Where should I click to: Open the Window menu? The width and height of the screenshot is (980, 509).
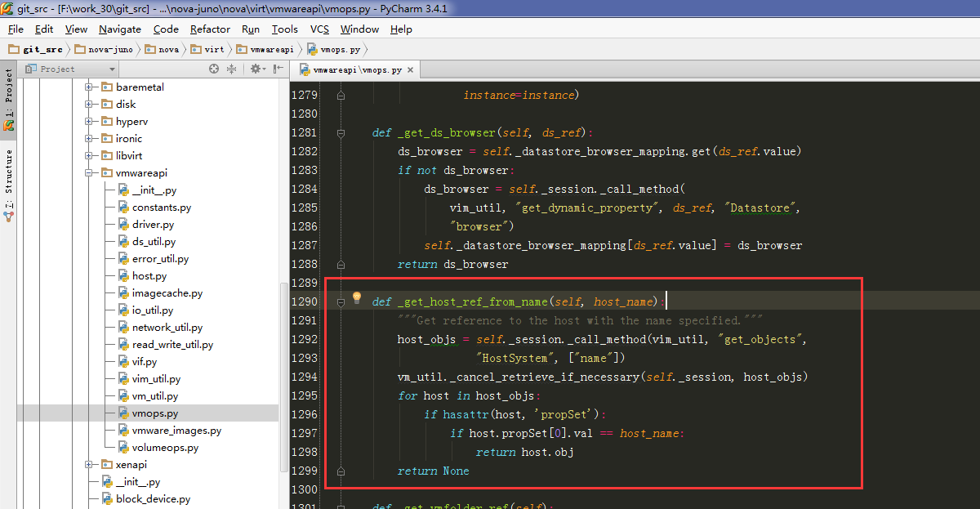coord(359,29)
